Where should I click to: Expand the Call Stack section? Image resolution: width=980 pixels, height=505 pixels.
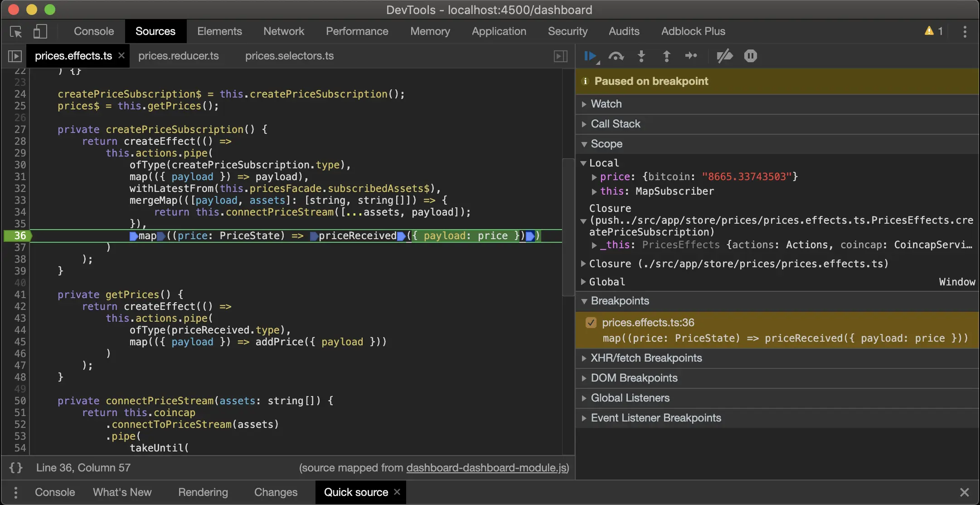615,124
